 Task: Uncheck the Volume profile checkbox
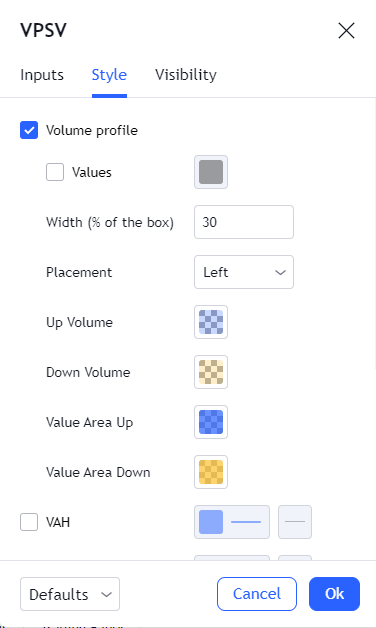point(29,130)
